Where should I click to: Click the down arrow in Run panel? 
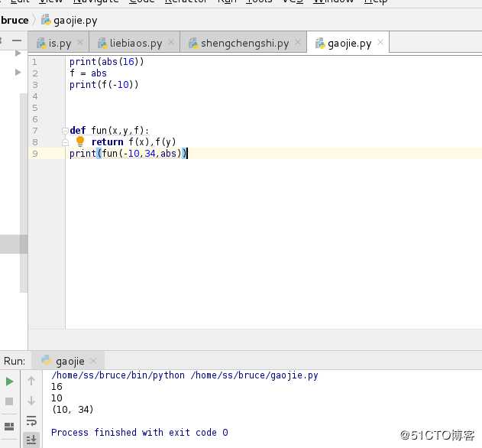pos(31,401)
